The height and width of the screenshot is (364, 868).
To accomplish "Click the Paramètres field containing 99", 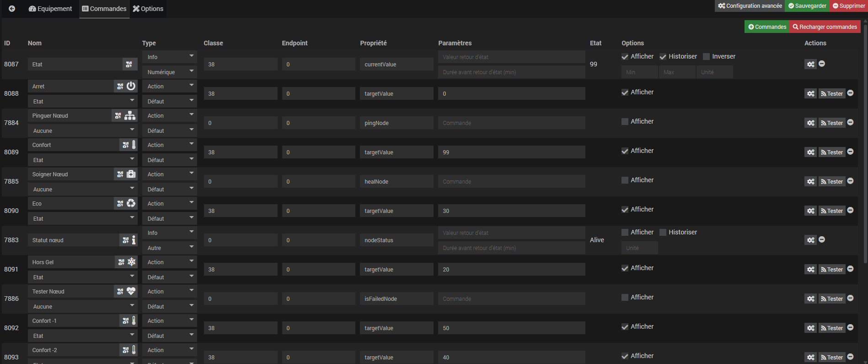I will pos(511,152).
